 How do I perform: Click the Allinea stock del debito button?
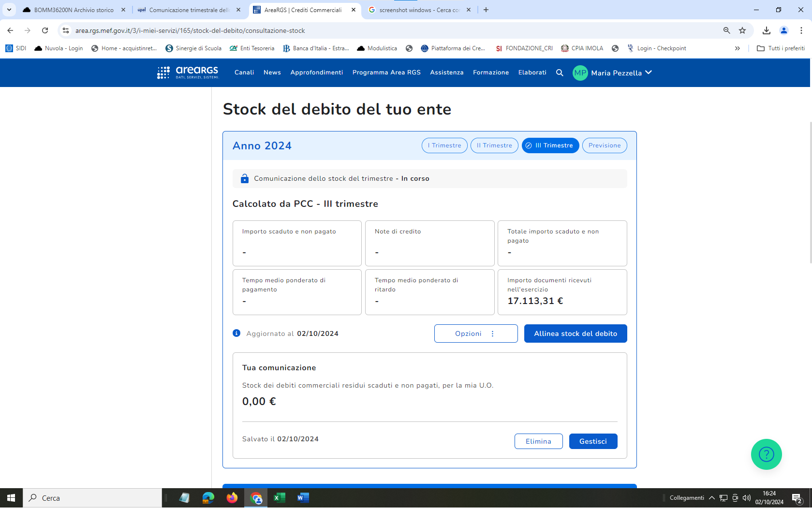point(576,333)
